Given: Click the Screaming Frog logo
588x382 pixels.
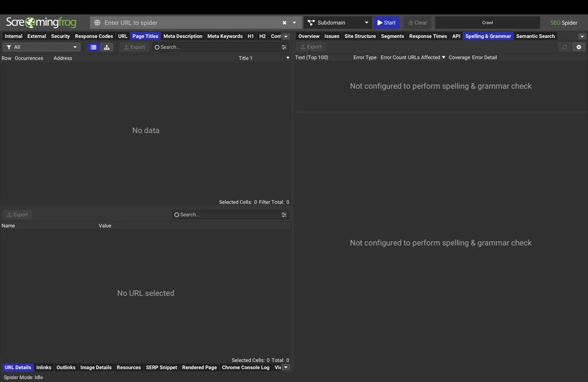Looking at the screenshot, I should (41, 22).
